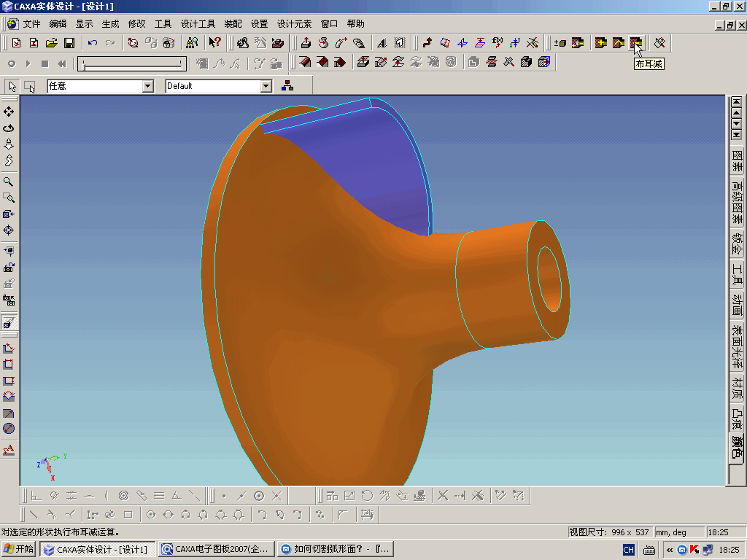Image resolution: width=747 pixels, height=560 pixels.
Task: Toggle the animation On record button
Action: [x=12, y=64]
